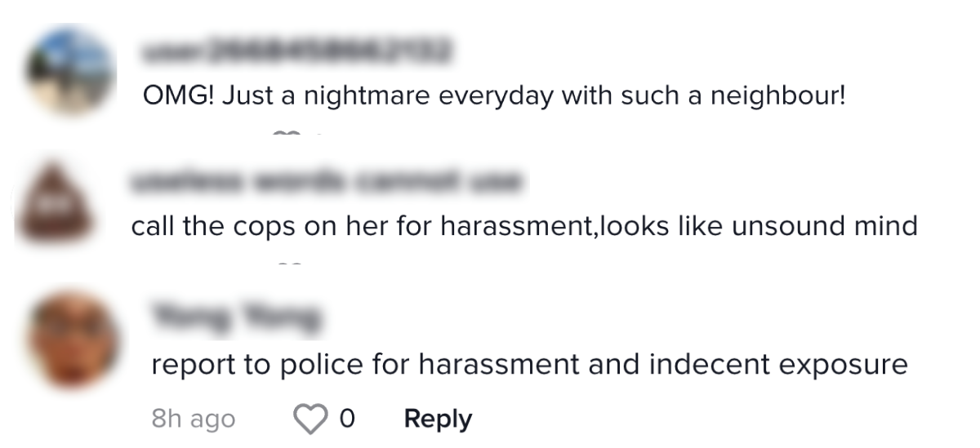Tap the partly hidden heart under the neighbour comment
This screenshot has width=980, height=448.
point(286,133)
